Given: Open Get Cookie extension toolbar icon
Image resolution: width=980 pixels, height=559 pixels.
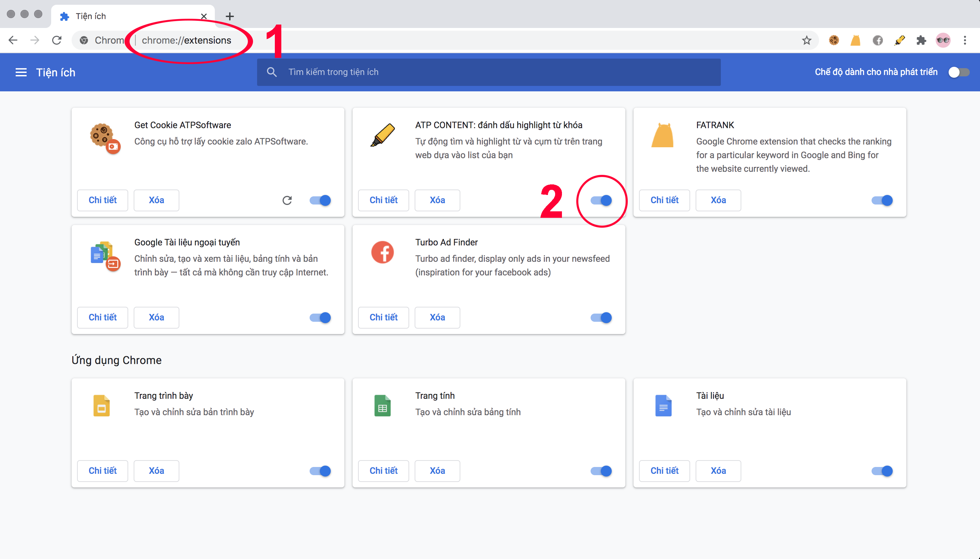Looking at the screenshot, I should pos(834,40).
